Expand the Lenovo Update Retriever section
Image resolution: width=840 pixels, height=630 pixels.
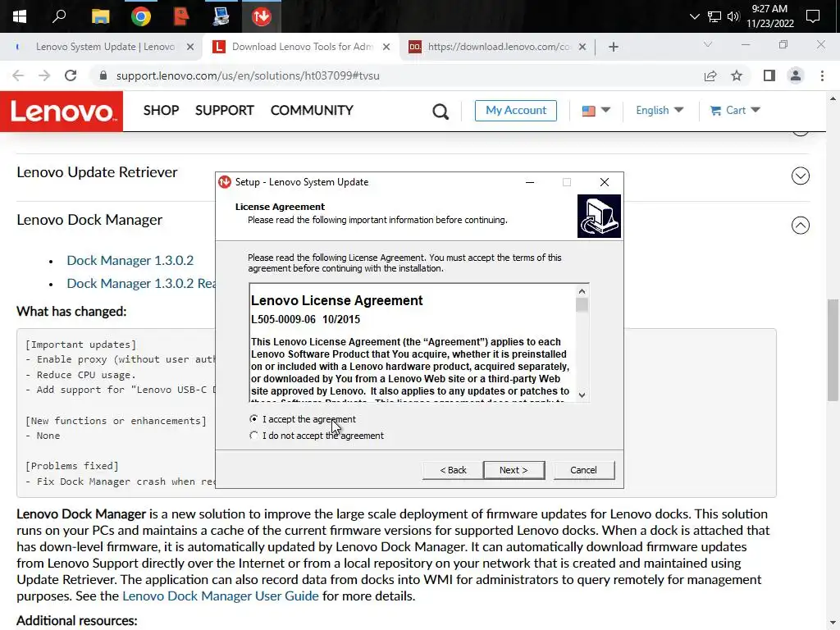(x=801, y=176)
